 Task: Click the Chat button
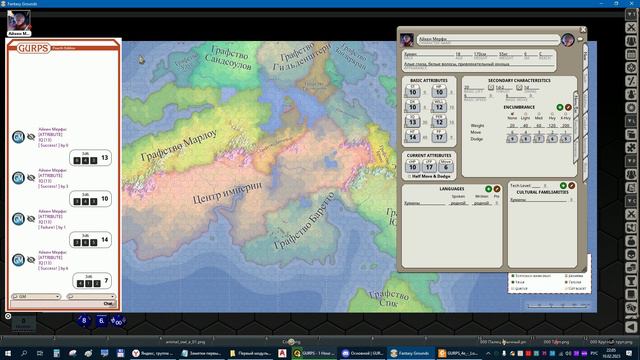click(x=108, y=304)
